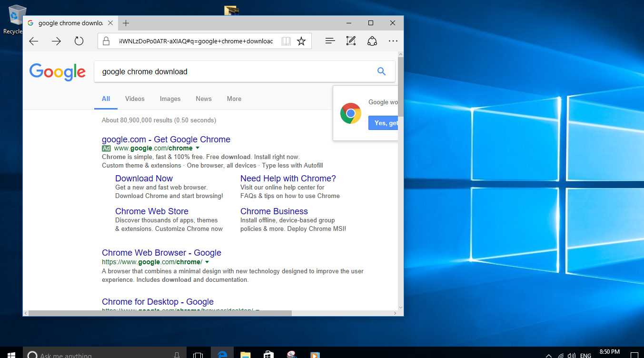Click the green www.google.com/chrome ad URL
This screenshot has height=358, width=644.
pos(153,149)
